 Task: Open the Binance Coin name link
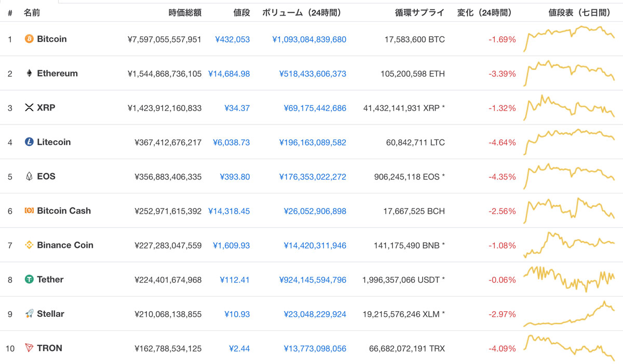(65, 245)
